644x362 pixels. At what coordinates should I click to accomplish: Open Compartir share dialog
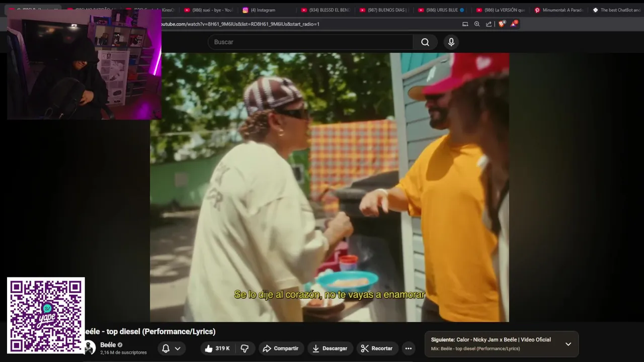[281, 348]
